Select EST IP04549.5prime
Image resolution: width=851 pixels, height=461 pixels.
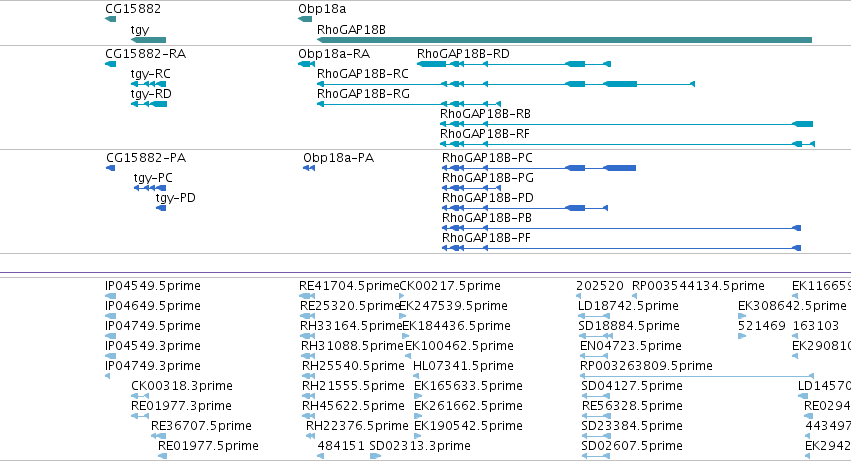click(x=153, y=286)
